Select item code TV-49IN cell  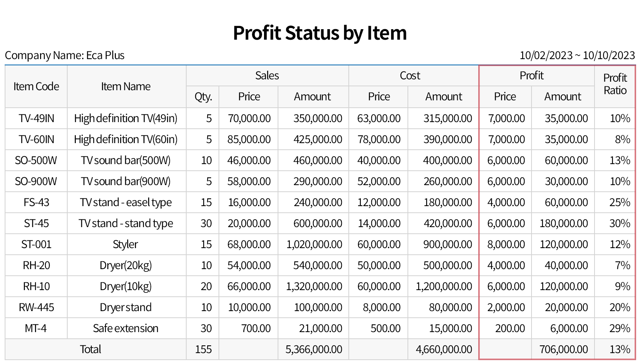pyautogui.click(x=36, y=118)
